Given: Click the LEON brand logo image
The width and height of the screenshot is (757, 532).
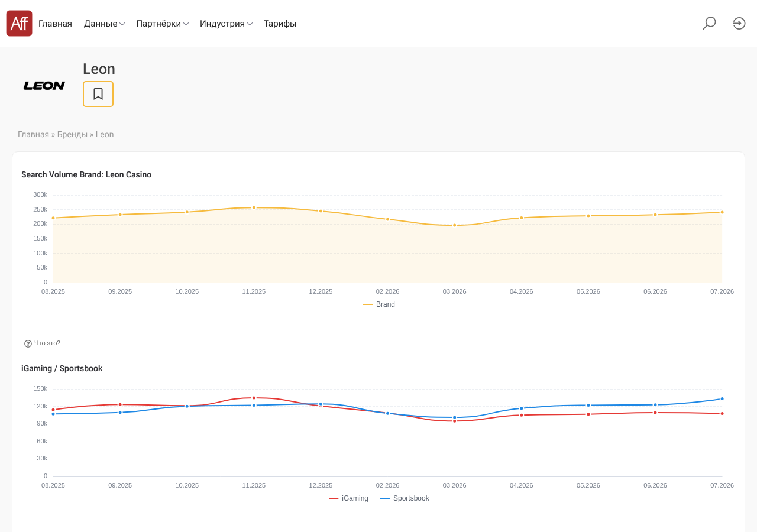Looking at the screenshot, I should 44,86.
